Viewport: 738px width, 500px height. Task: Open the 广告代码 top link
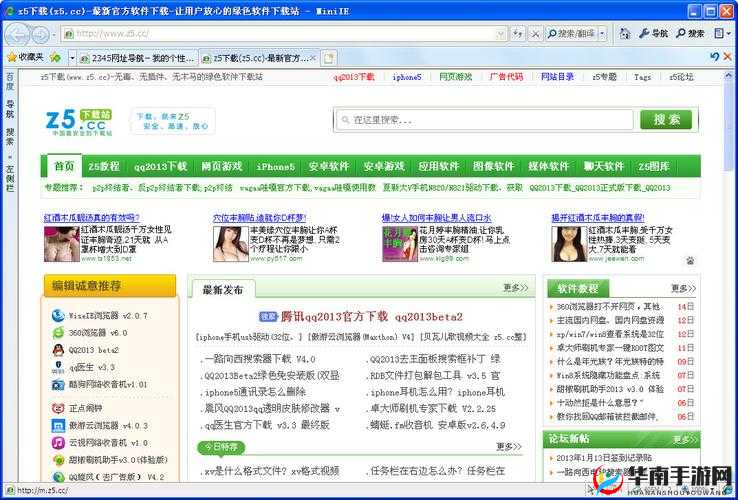click(506, 77)
